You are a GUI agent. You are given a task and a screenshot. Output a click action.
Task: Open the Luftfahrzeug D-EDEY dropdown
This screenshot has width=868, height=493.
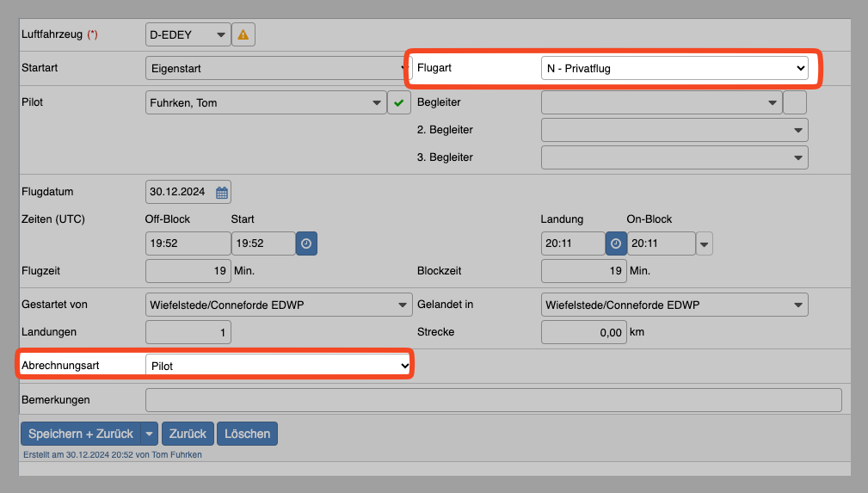[x=188, y=35]
